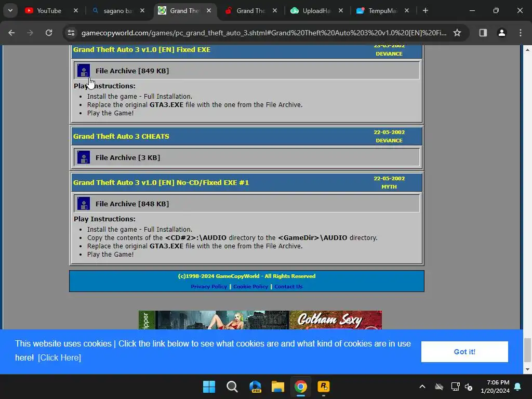
Task: Switch to the YouTube tab
Action: click(x=48, y=10)
